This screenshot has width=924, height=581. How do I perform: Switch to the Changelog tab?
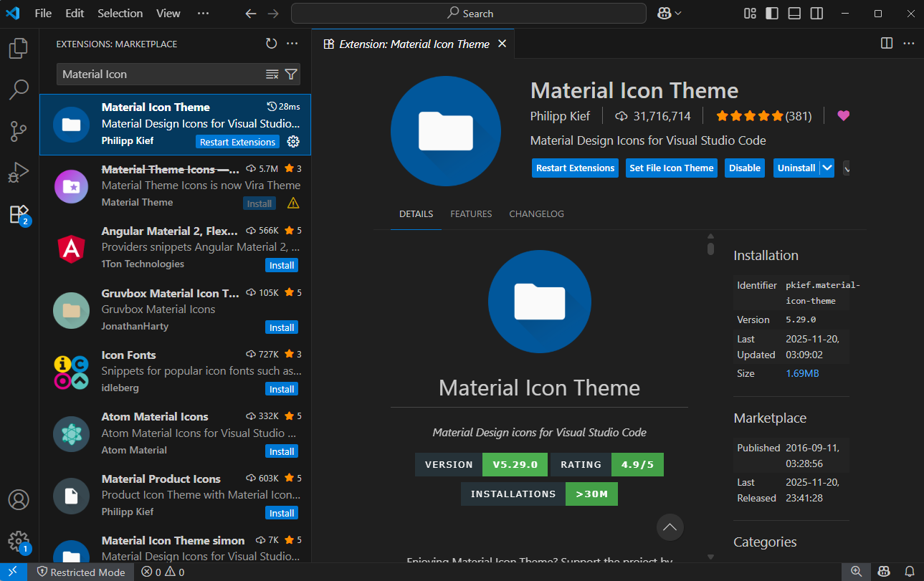536,213
